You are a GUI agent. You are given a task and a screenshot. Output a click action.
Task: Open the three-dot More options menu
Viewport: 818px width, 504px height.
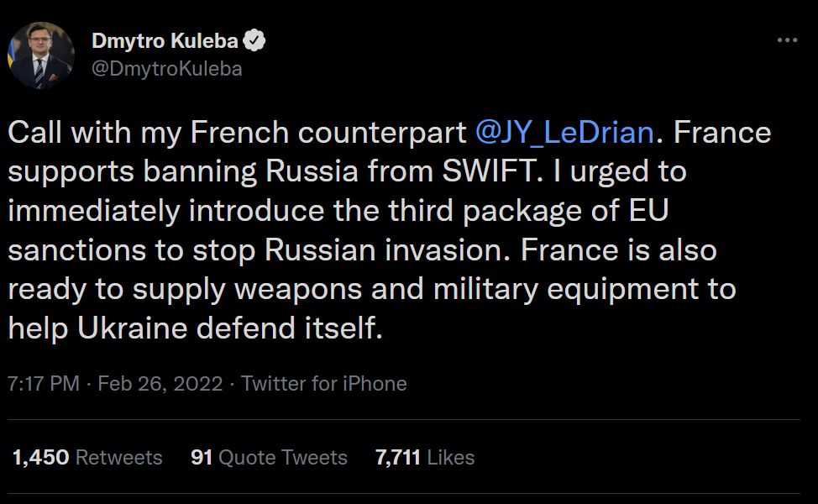[x=787, y=40]
